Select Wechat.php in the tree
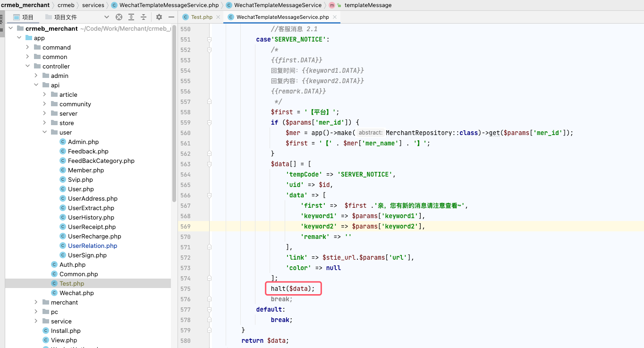Screen dimensions: 644x348 [76, 293]
